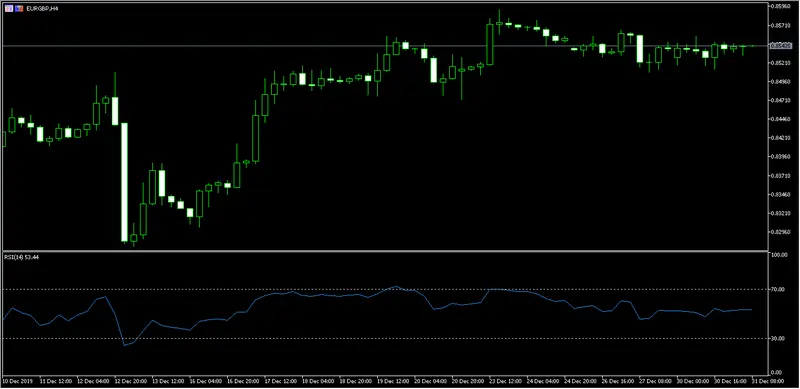Screen dimensions: 800x389
Task: Select the dotted 70 level line in the RSI pane
Action: pyautogui.click(x=384, y=289)
